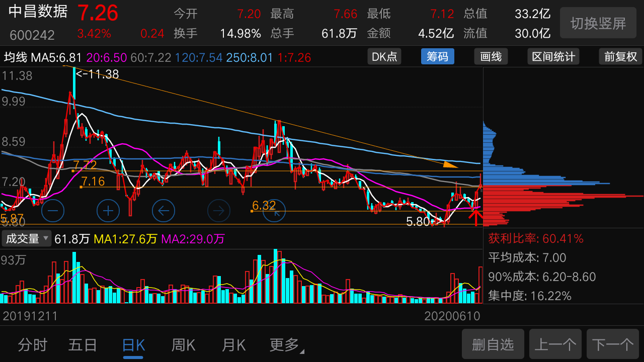Viewport: 644px width, 362px height.
Task: Tap the 90%成本: 6.20-8.60 readout
Action: 542,277
